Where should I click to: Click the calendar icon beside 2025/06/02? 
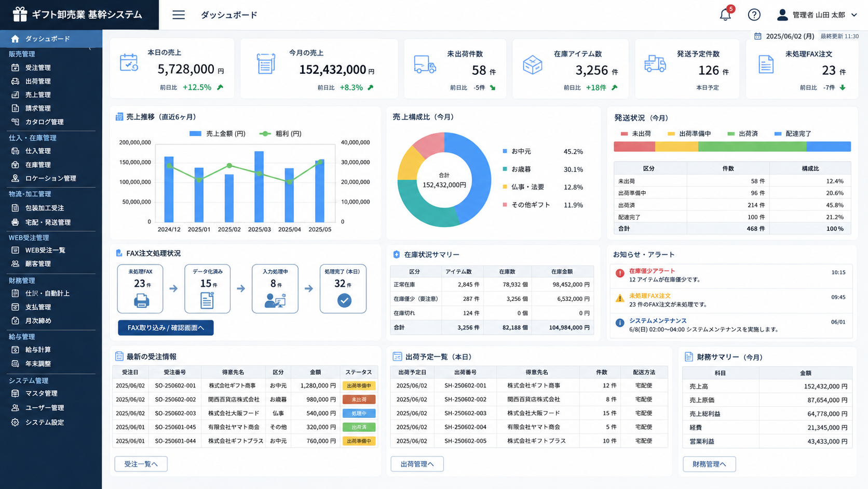point(758,36)
